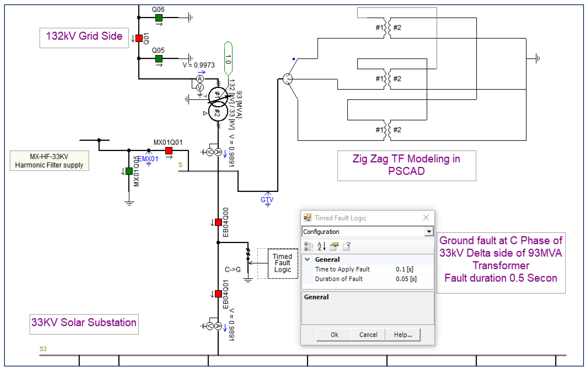The image size is (588, 371).
Task: Click the categorized view icon in dialog toolbar
Action: coord(308,246)
